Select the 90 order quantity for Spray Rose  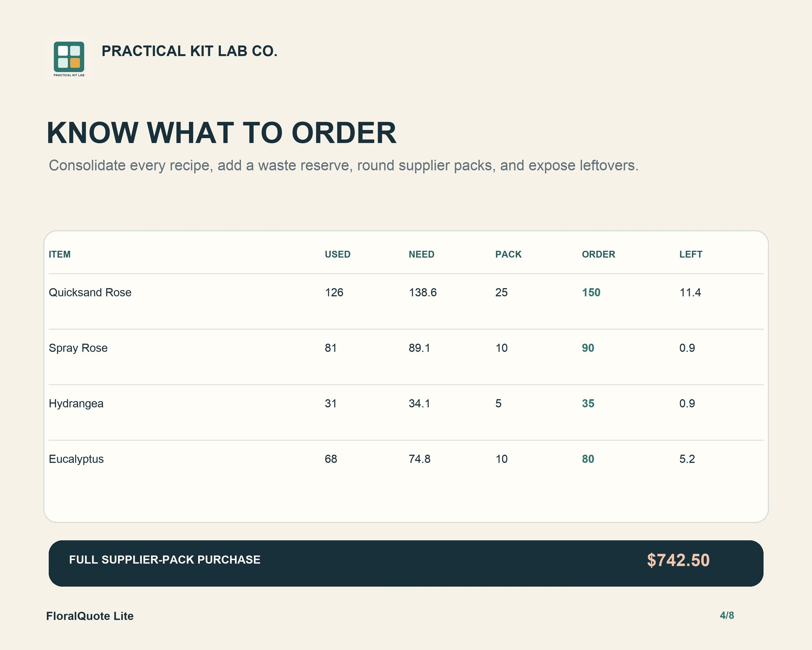(588, 348)
